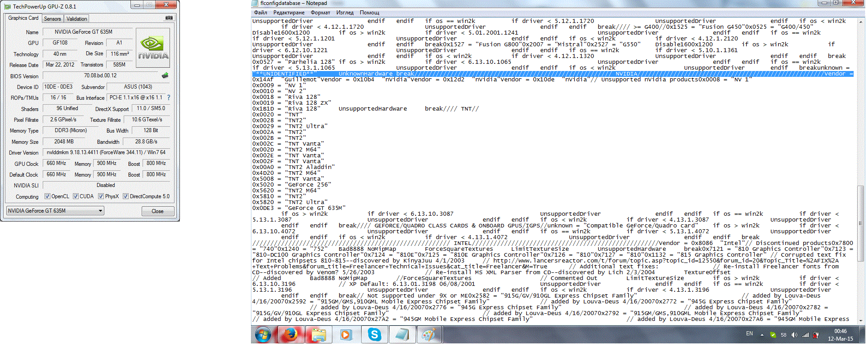Click the line 0x0018 = "Riva 128"
This screenshot has width=868, height=347.
(x=286, y=97)
